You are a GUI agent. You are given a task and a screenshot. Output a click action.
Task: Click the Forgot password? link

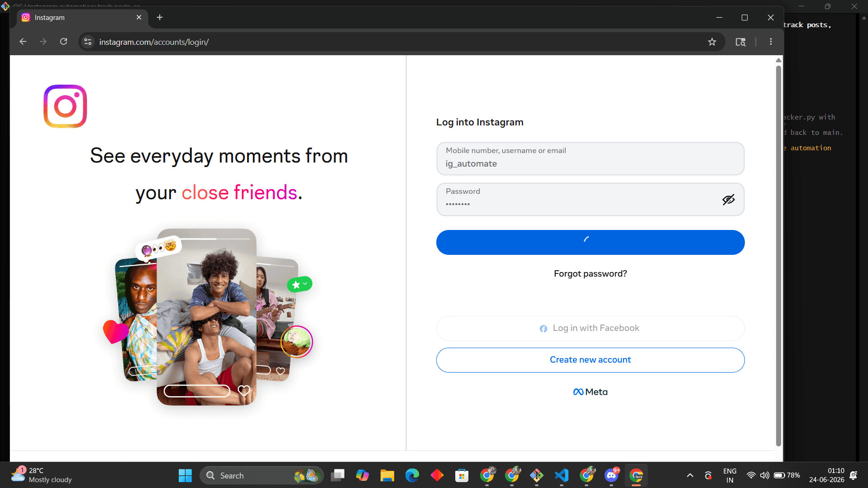click(x=590, y=274)
